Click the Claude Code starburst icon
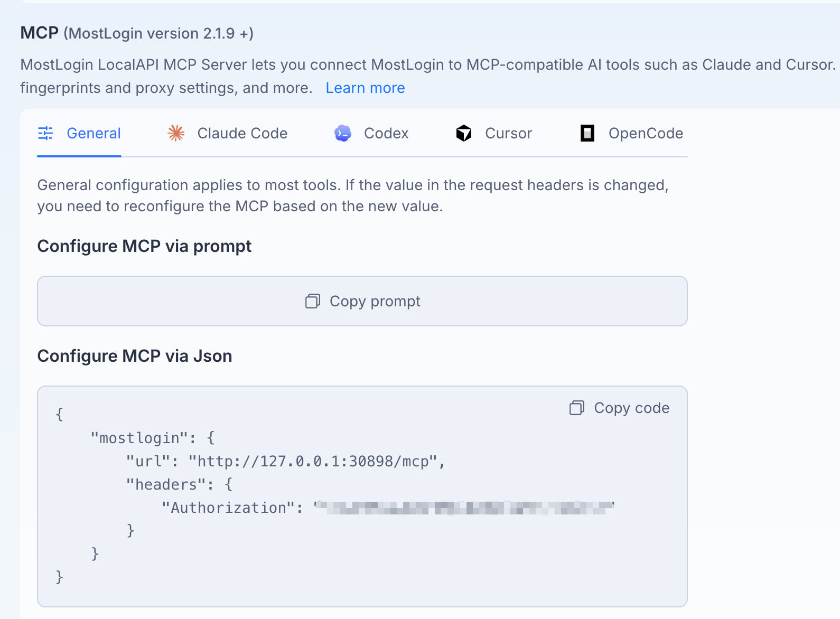Viewport: 840px width, 619px height. (x=176, y=133)
